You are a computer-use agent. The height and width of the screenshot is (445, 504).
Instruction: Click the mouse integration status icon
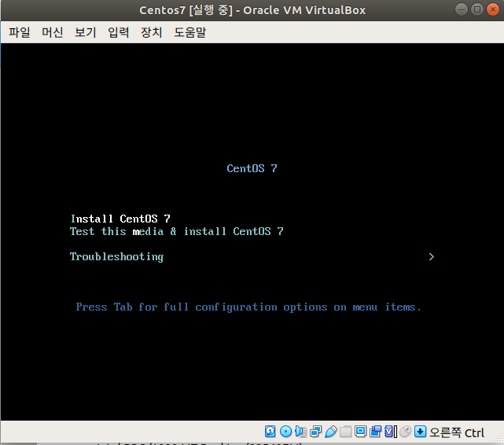click(406, 431)
